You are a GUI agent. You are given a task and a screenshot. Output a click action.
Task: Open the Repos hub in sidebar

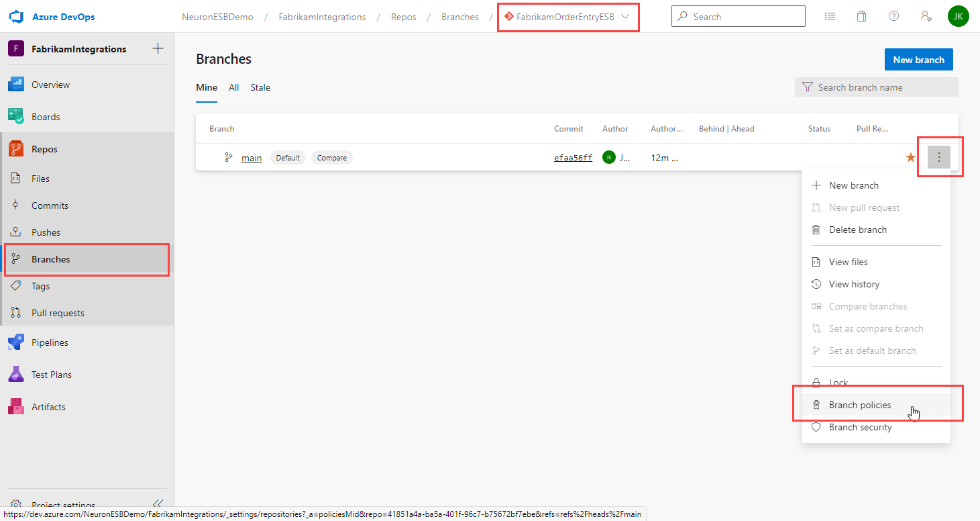[x=87, y=149]
